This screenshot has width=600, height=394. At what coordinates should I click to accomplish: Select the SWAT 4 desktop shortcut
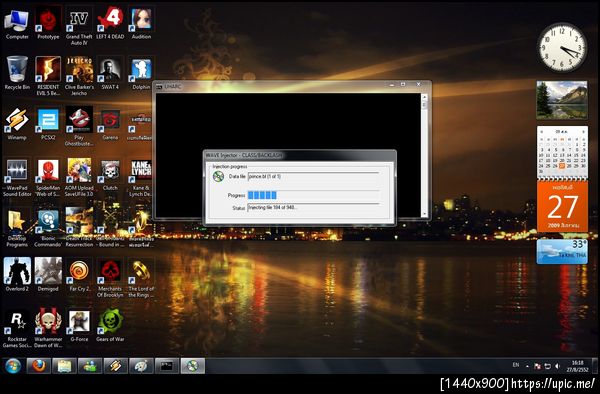[x=110, y=73]
